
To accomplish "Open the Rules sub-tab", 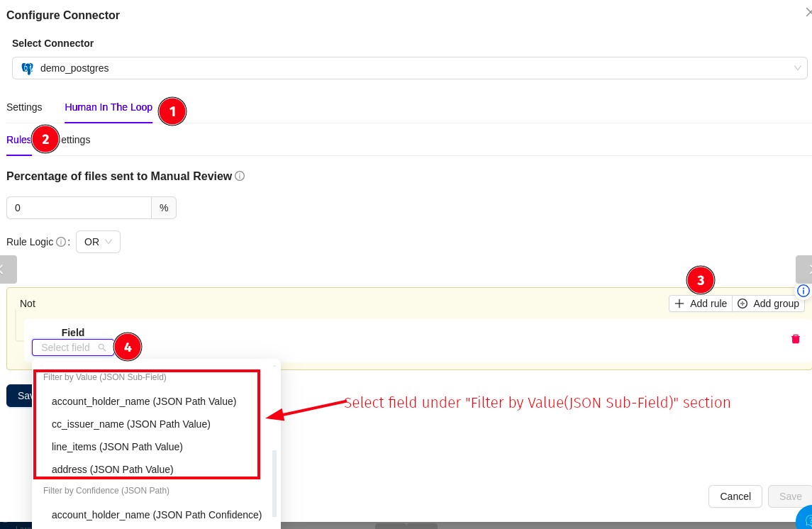I will (18, 140).
